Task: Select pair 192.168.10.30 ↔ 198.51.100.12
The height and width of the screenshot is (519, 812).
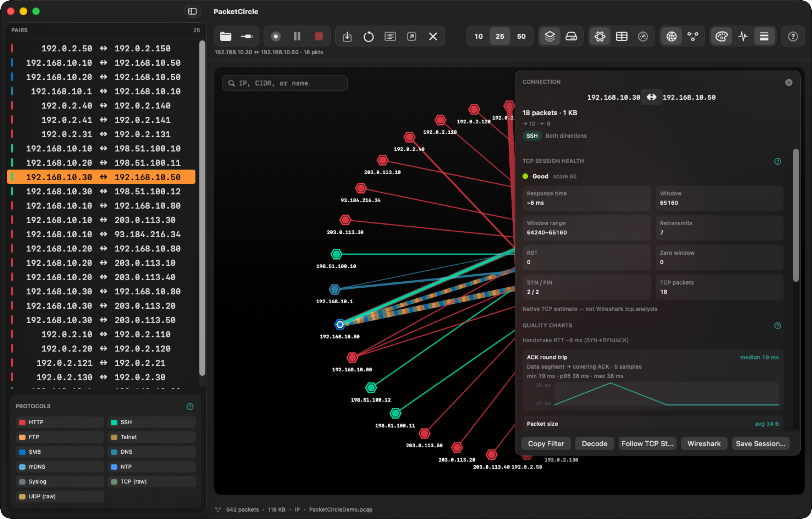Action: (x=101, y=192)
